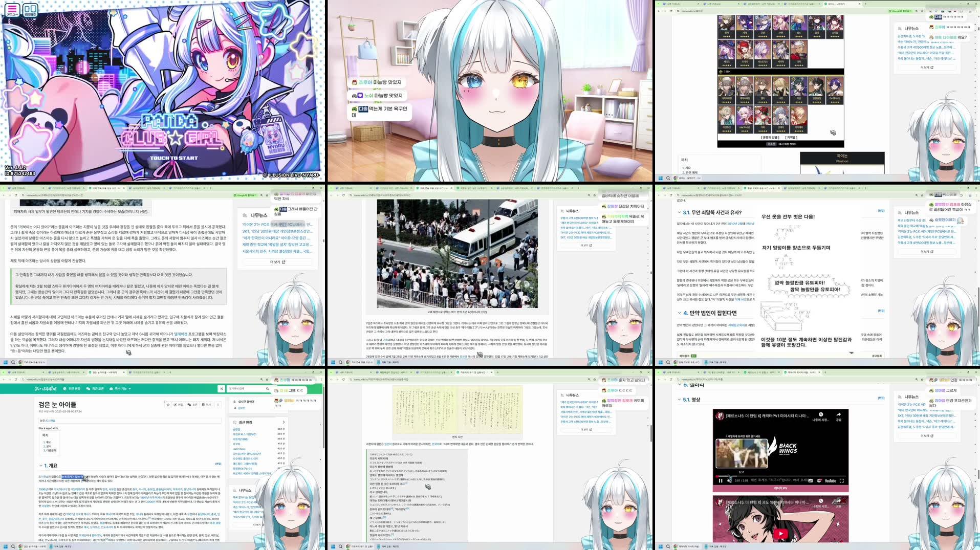Collapse section '4. 만약 범인이 잡힌다면' via its chevron

tap(679, 313)
